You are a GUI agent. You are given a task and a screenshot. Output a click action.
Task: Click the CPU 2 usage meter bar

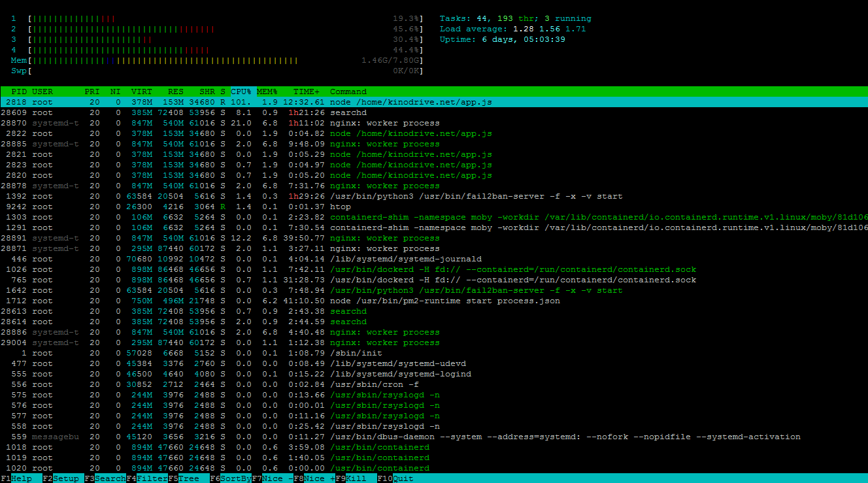point(225,29)
